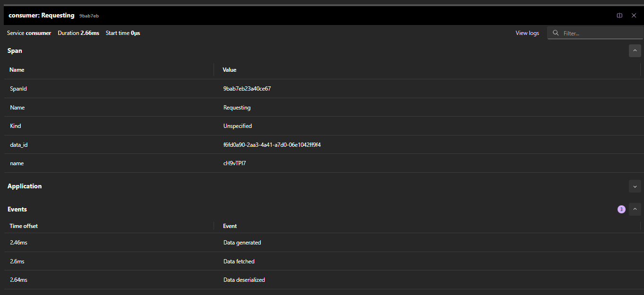Select the Data generated event

pyautogui.click(x=242, y=243)
